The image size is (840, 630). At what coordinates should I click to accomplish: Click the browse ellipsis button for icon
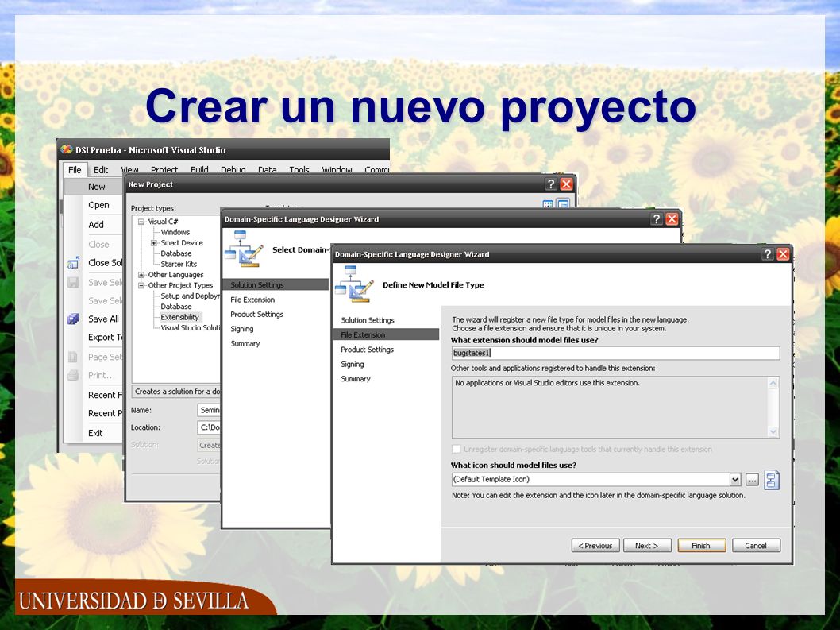coord(752,479)
